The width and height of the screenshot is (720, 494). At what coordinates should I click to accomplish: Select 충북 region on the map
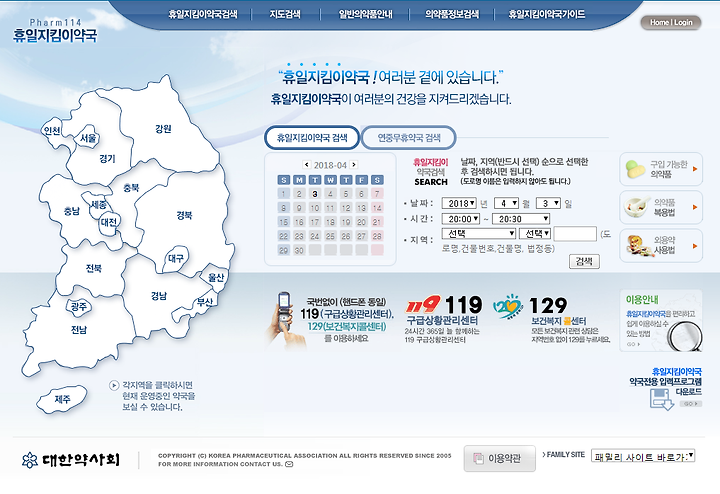(131, 187)
